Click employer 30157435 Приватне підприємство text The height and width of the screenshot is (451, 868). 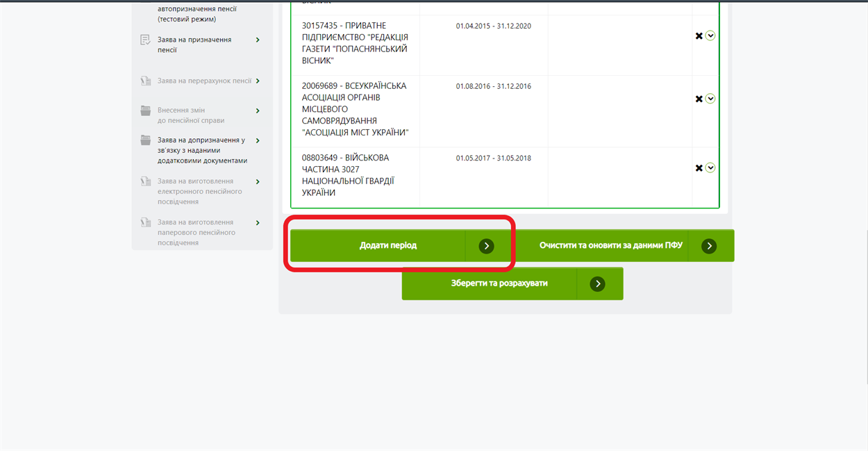355,43
